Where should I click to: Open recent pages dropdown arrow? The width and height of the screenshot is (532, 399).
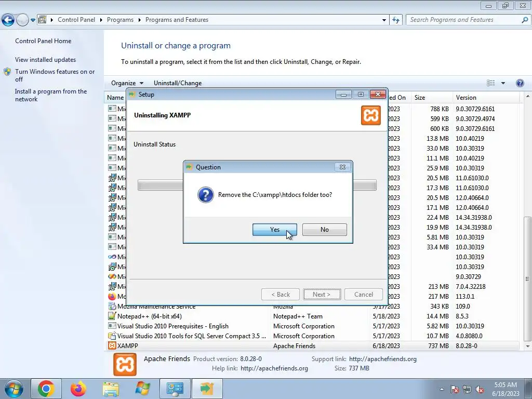(33, 20)
